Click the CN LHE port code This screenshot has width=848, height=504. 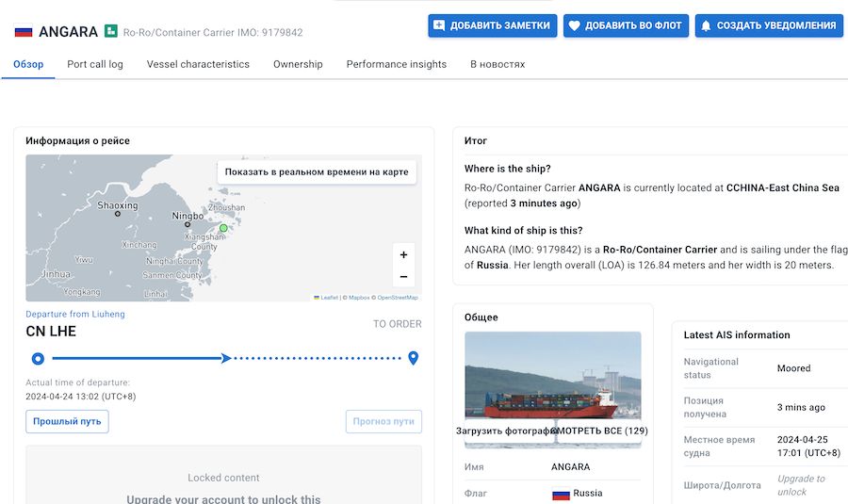(x=51, y=332)
